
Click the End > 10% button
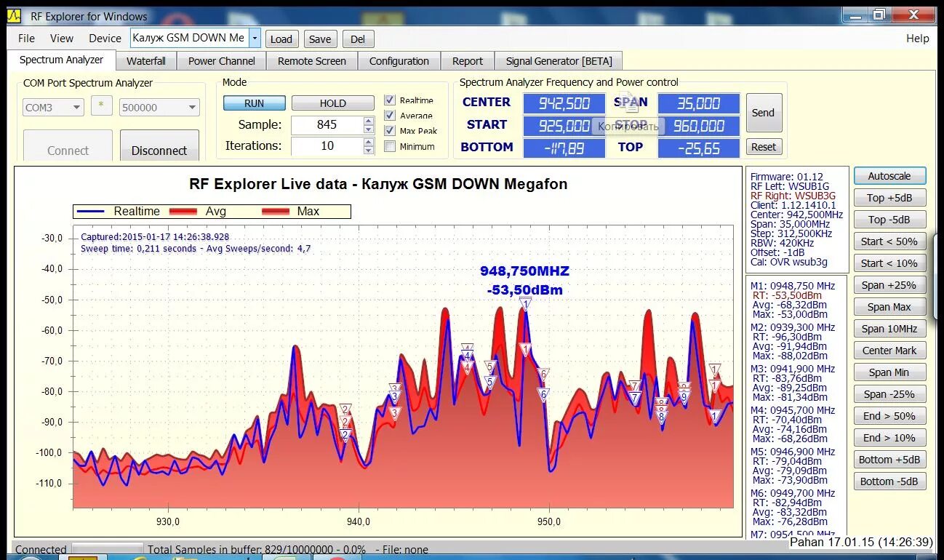pyautogui.click(x=889, y=438)
